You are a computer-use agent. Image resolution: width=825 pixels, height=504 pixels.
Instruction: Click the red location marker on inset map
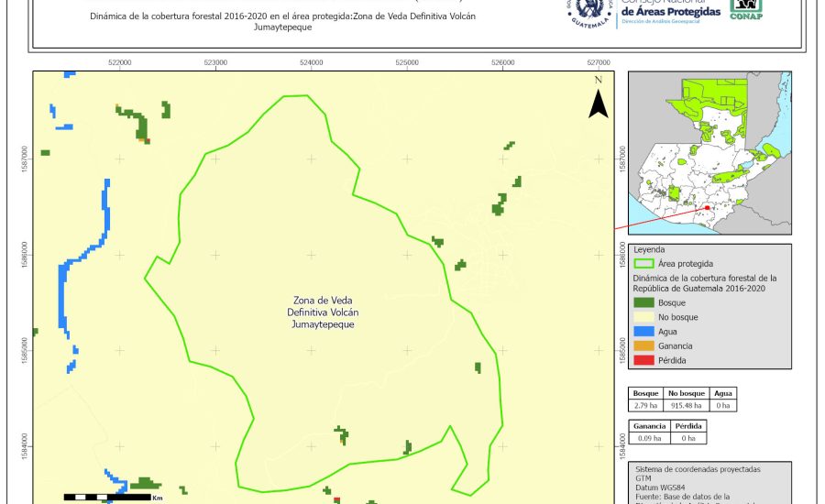[x=708, y=208]
